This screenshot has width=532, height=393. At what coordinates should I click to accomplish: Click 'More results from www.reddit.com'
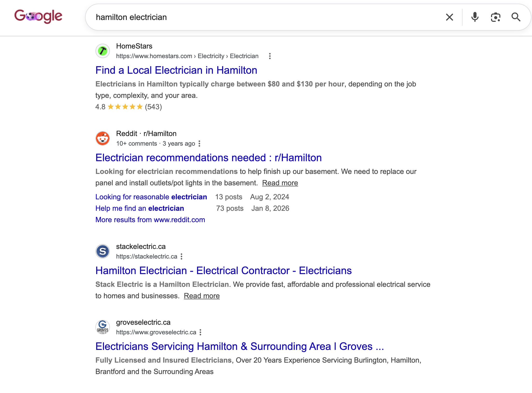coord(150,220)
